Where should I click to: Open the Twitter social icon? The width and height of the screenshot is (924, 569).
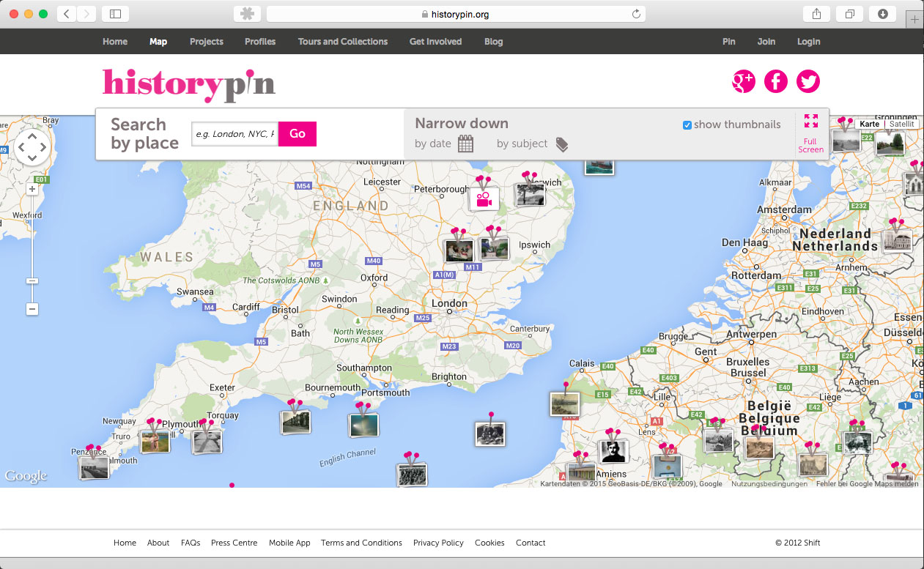click(807, 81)
